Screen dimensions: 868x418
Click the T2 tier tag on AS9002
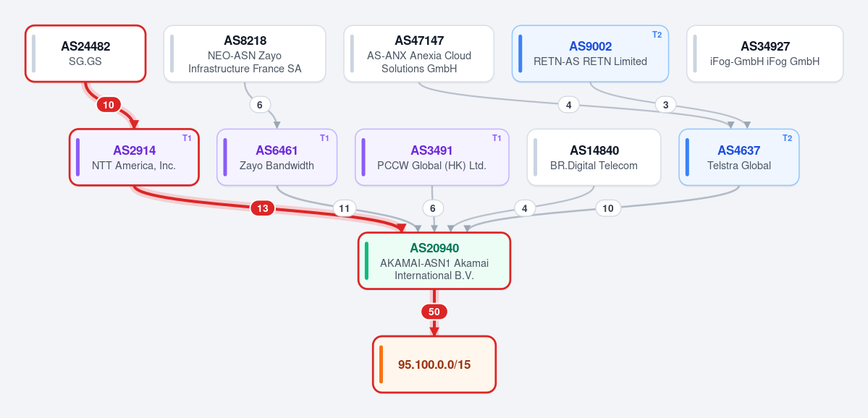657,35
